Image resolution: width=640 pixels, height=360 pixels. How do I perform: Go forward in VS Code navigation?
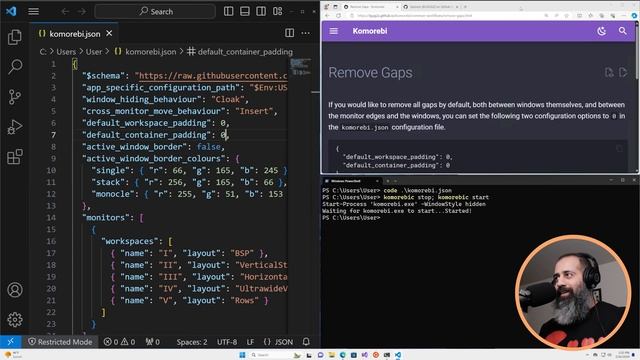click(82, 11)
